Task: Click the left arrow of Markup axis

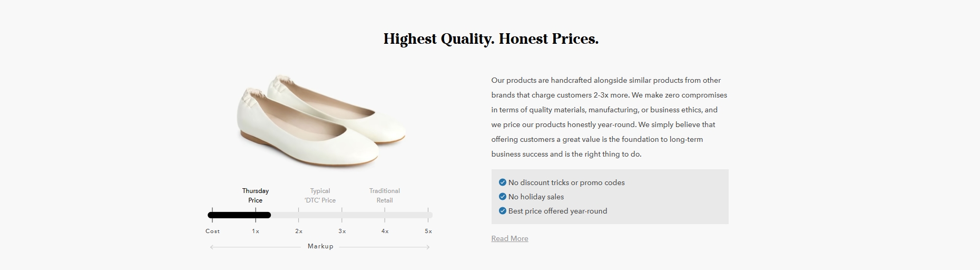Action: pos(212,247)
